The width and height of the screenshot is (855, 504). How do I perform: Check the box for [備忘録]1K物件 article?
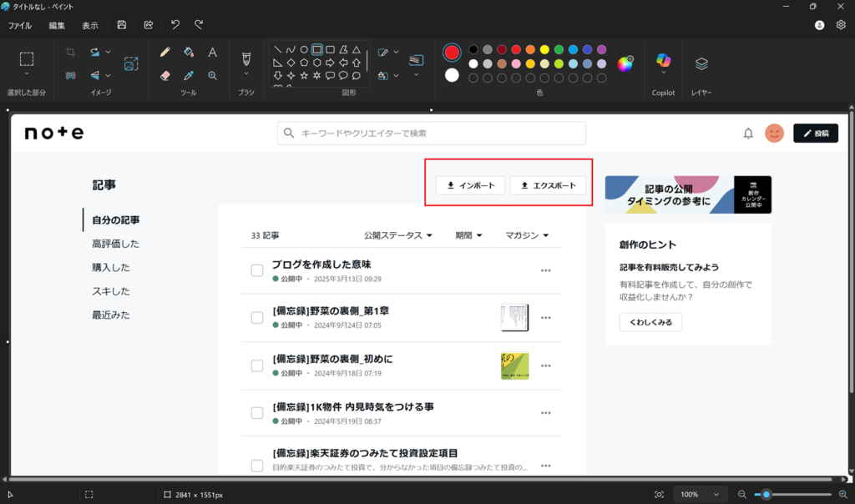[257, 413]
